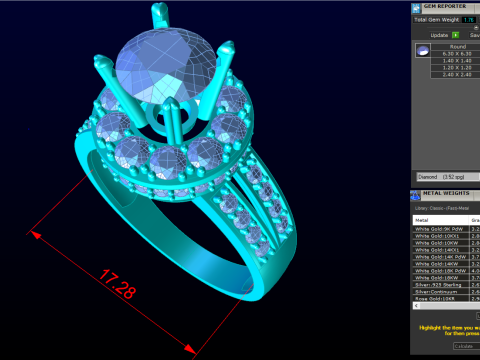This screenshot has width=480, height=360.
Task: Open the Diamond (3.52 spg) material dropdown
Action: pos(448,177)
